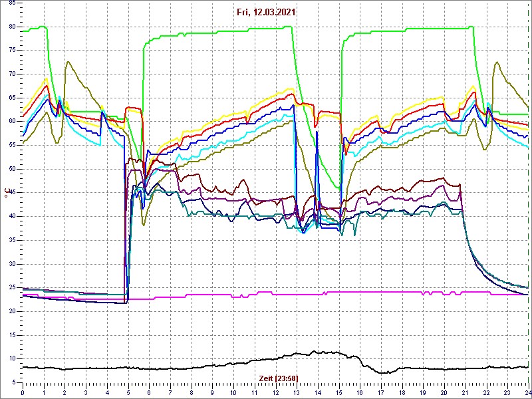Image resolution: width=532 pixels, height=399 pixels.
Task: Click hour "8" on the time axis
Action: coord(191,392)
